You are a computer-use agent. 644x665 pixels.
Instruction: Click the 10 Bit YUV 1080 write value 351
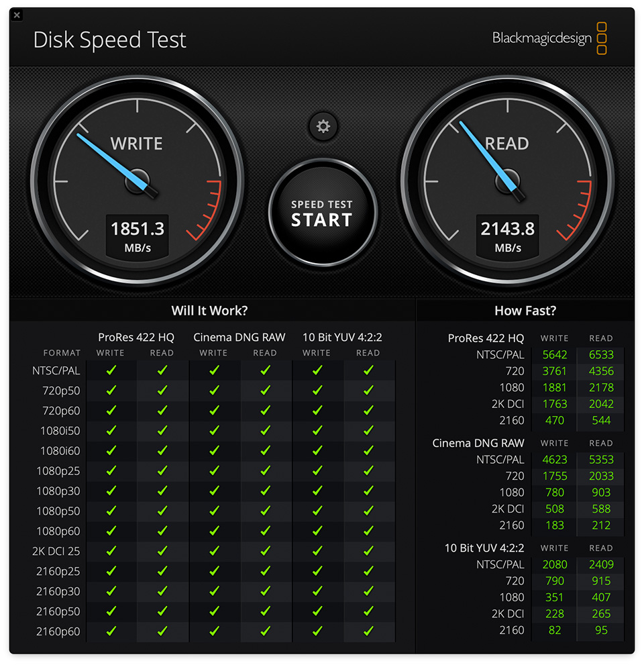point(554,597)
